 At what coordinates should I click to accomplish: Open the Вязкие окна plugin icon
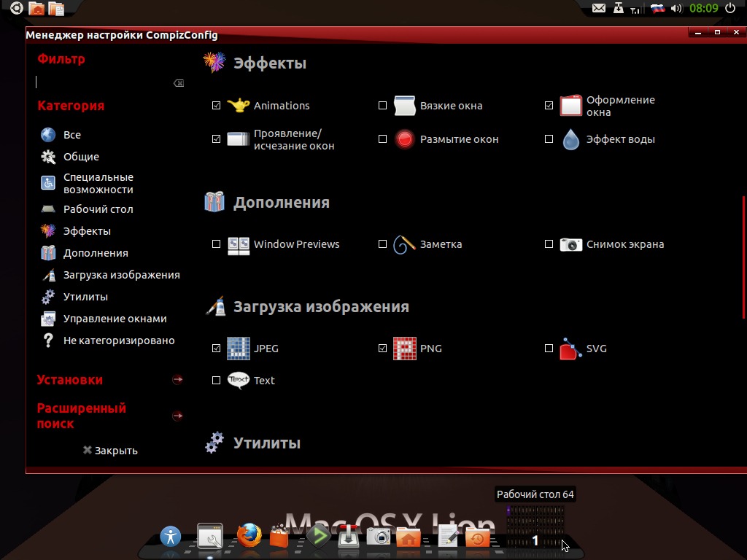tap(404, 105)
